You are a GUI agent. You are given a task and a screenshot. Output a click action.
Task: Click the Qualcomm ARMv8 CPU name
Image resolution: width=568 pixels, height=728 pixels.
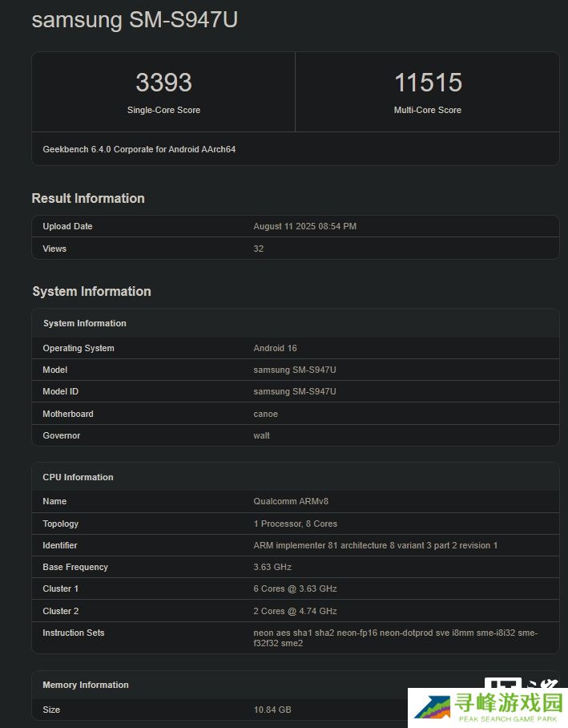[x=291, y=501]
